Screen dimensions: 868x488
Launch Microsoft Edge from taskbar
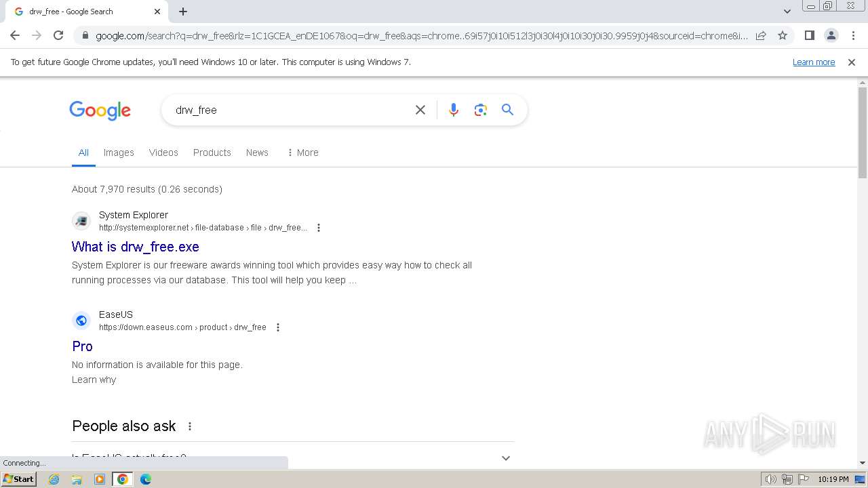[146, 479]
